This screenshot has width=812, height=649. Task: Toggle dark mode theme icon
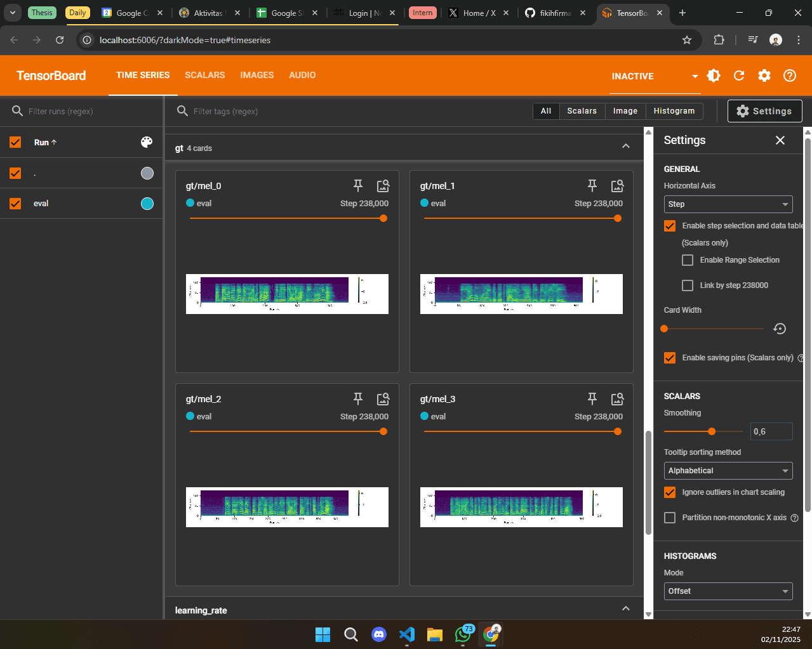tap(714, 75)
